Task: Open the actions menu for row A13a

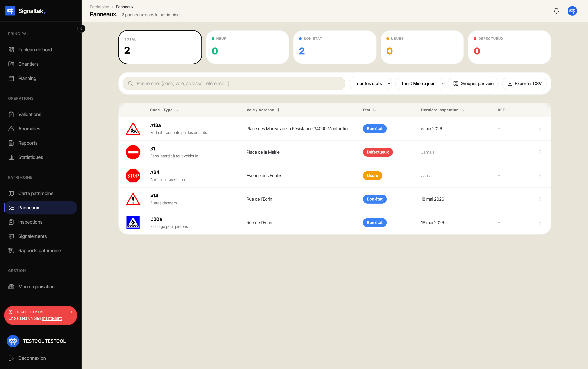Action: 540,129
